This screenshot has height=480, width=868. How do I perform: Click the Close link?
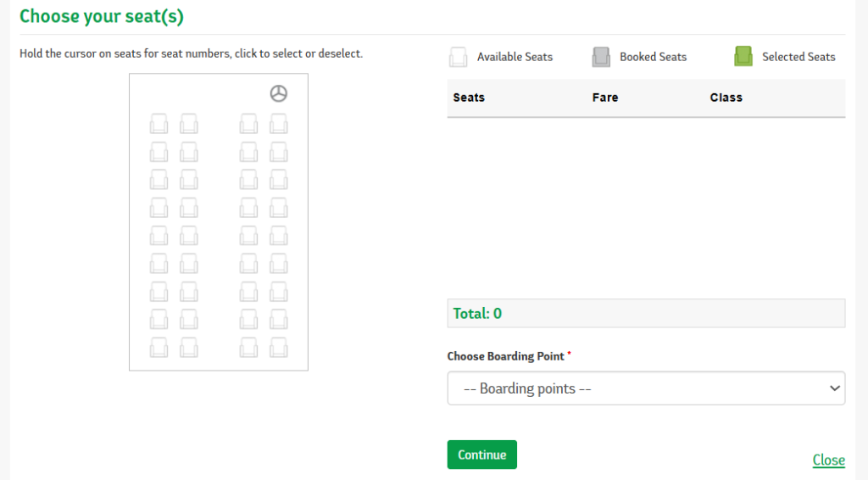tap(829, 460)
